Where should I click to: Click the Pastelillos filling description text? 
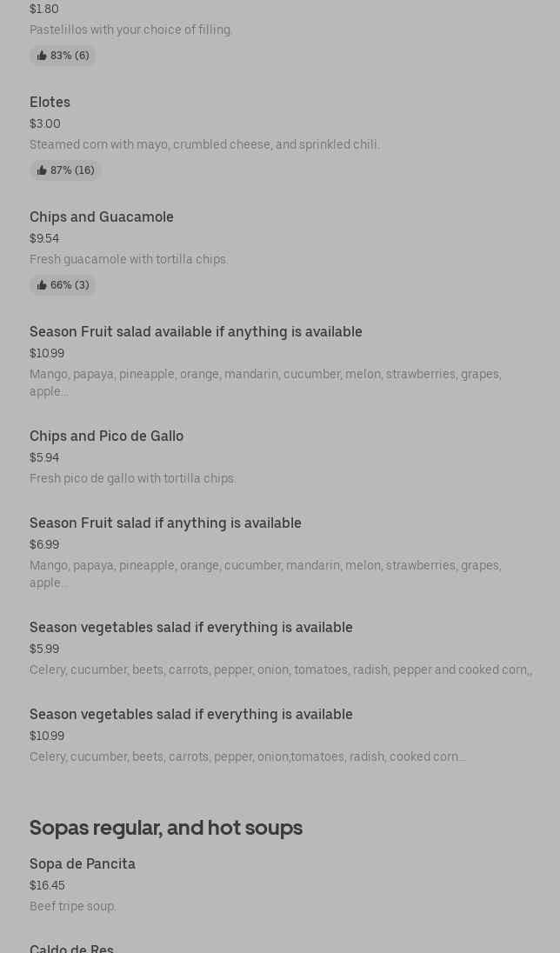pyautogui.click(x=131, y=30)
